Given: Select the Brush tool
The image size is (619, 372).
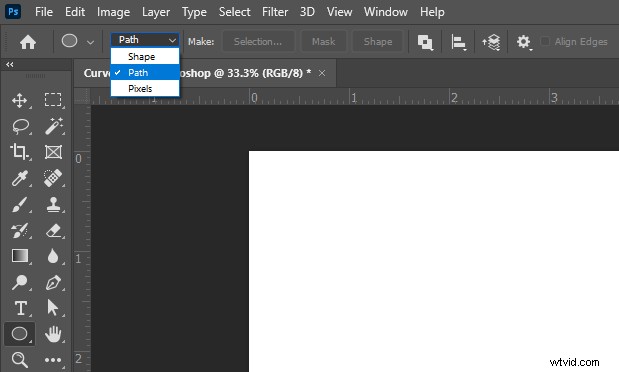Looking at the screenshot, I should click(20, 205).
